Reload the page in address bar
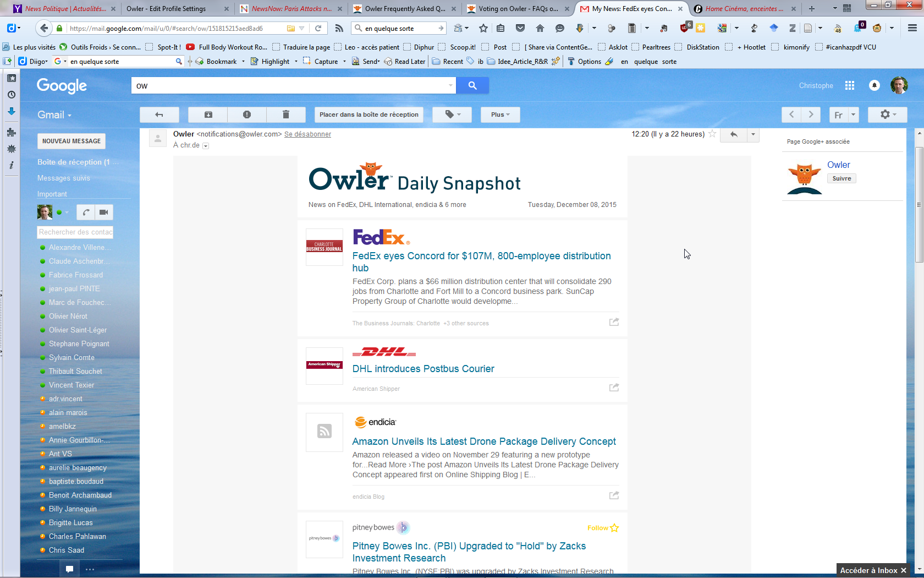The image size is (924, 578). pyautogui.click(x=318, y=28)
